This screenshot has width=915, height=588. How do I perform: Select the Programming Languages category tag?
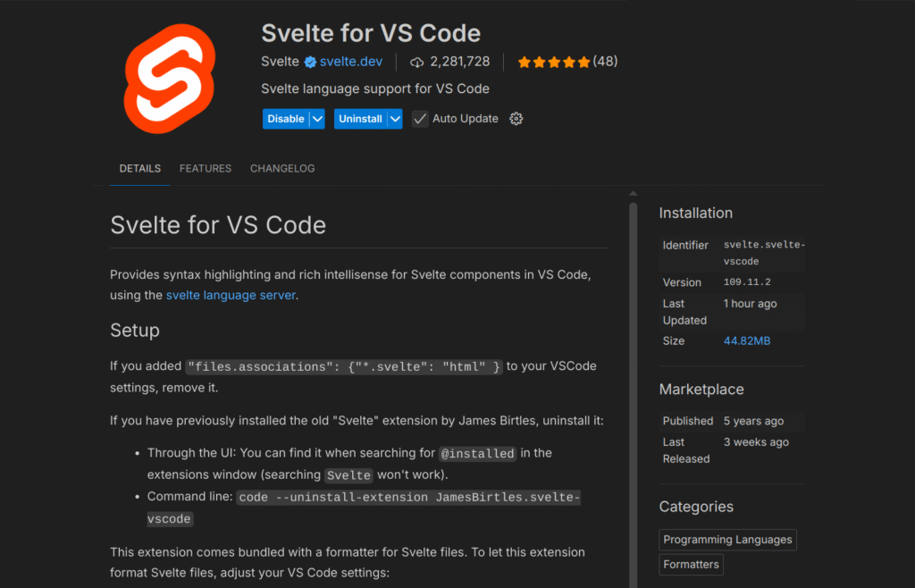pyautogui.click(x=727, y=540)
